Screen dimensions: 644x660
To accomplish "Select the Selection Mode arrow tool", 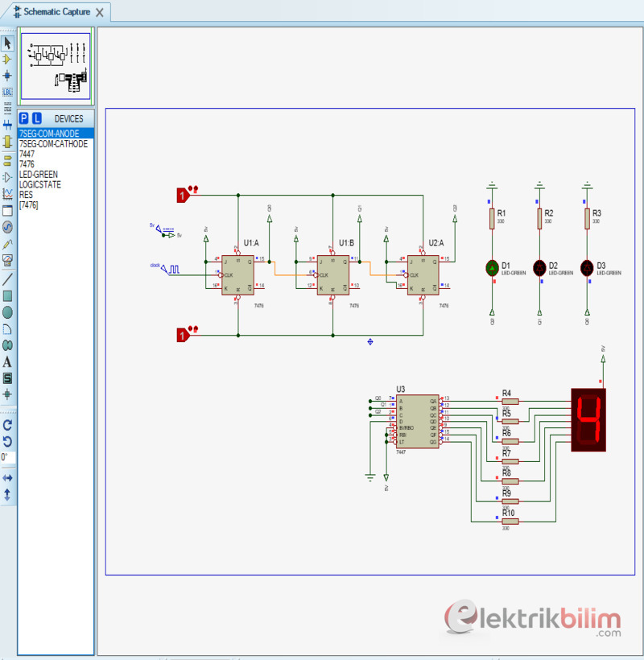I will click(x=8, y=43).
